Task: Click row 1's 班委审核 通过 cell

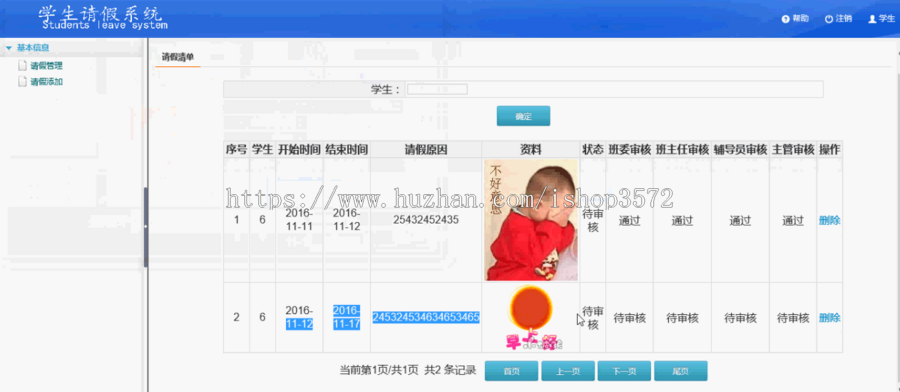Action: click(x=630, y=220)
